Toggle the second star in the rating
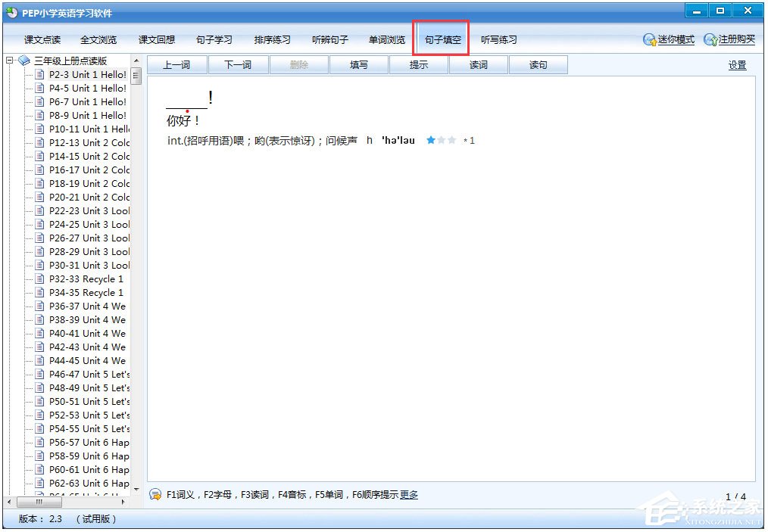The height and width of the screenshot is (532, 768). point(440,139)
